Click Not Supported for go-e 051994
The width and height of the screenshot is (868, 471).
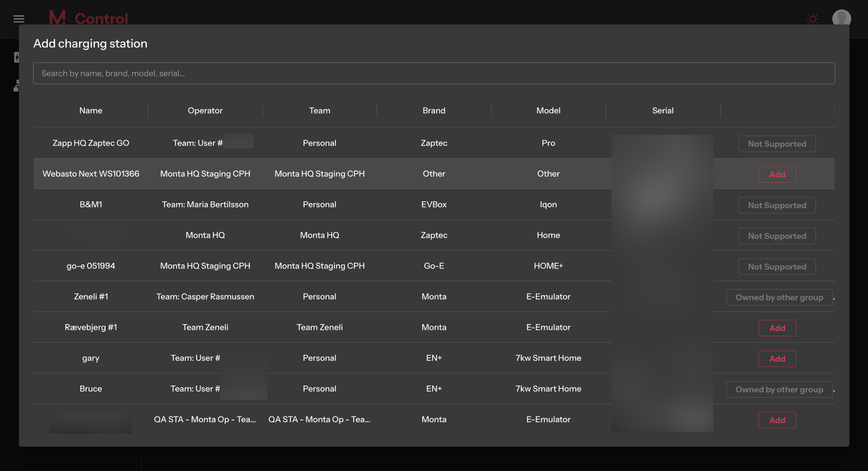(x=777, y=267)
